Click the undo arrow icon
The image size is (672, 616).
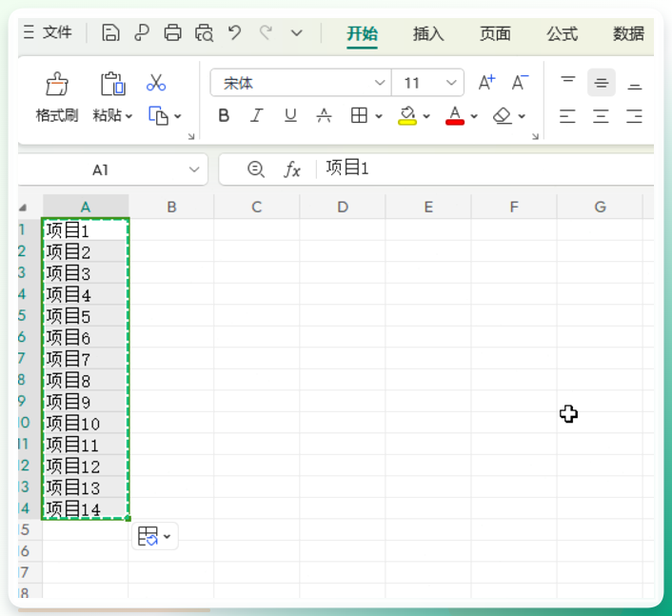[234, 32]
